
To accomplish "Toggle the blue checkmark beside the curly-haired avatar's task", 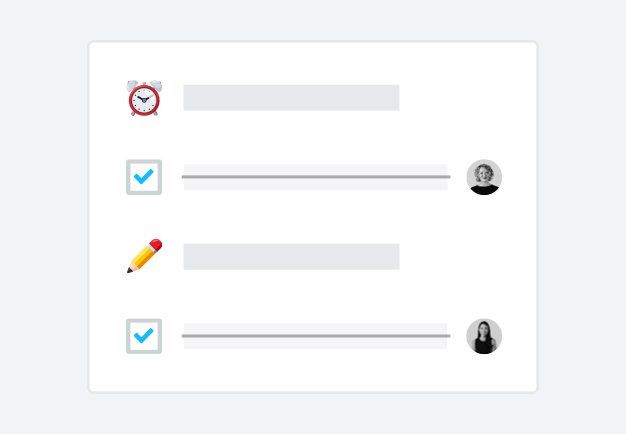I will click(144, 177).
